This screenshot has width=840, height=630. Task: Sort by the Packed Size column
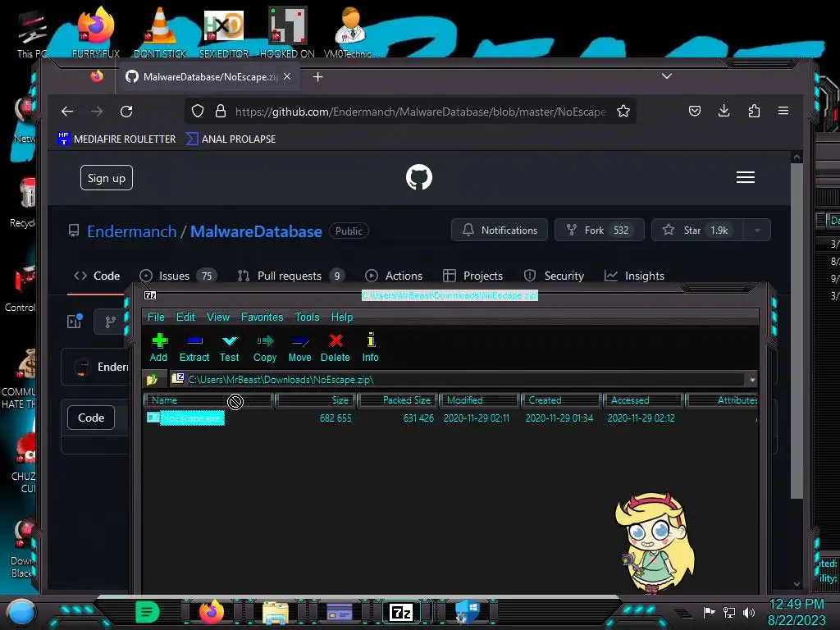(x=398, y=400)
